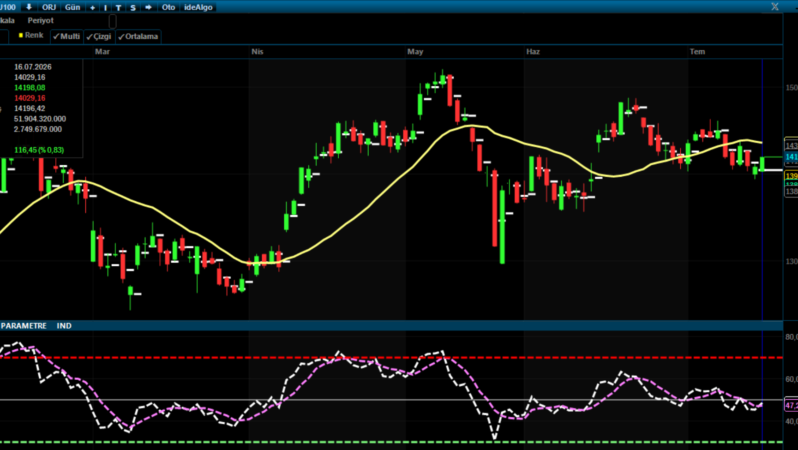798x450 pixels.
Task: Toggle the Ortalama checkbox
Action: coord(138,37)
